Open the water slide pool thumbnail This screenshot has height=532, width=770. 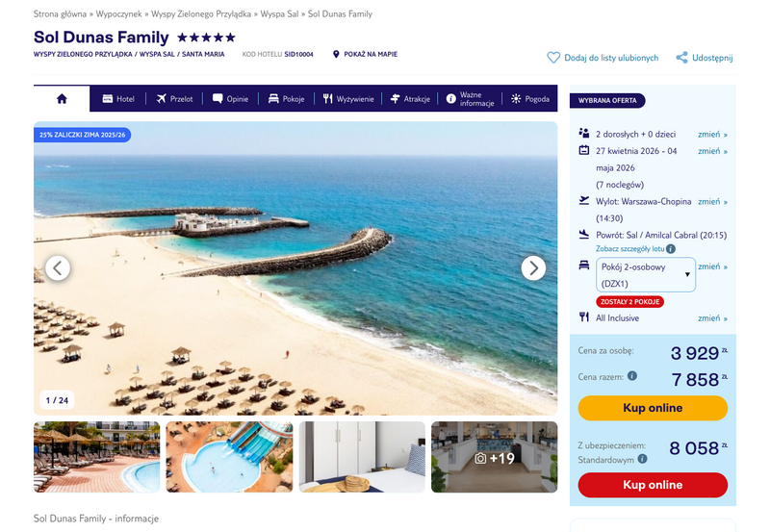coord(229,457)
